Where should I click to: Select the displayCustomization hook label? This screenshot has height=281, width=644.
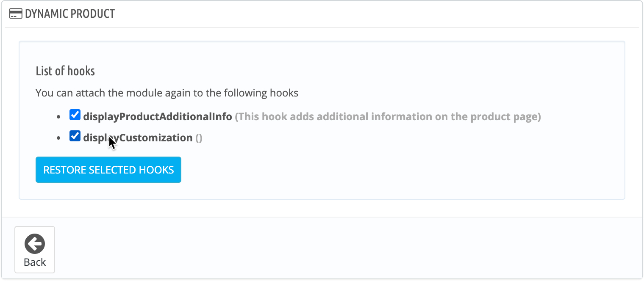pos(138,137)
